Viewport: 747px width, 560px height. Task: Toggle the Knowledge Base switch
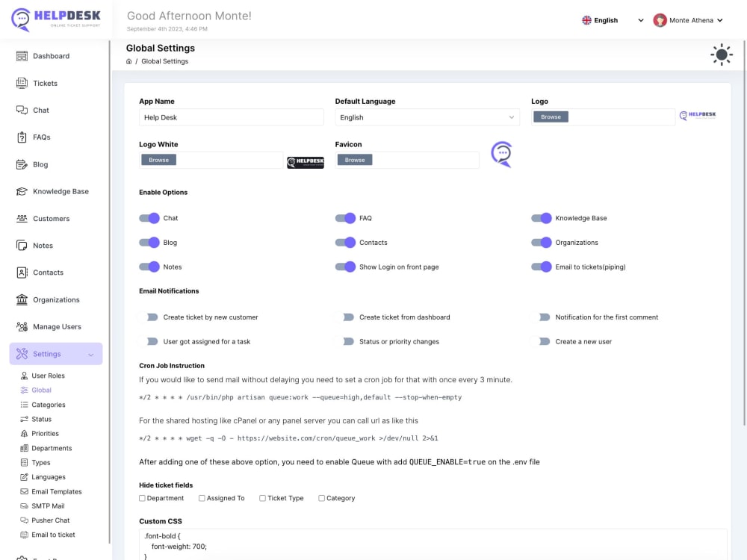click(541, 218)
